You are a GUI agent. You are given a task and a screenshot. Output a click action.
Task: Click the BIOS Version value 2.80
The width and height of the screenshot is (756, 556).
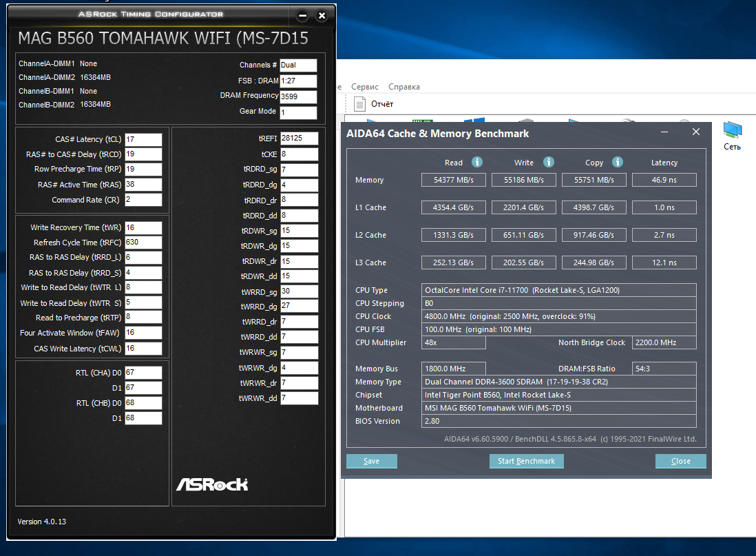click(x=559, y=421)
